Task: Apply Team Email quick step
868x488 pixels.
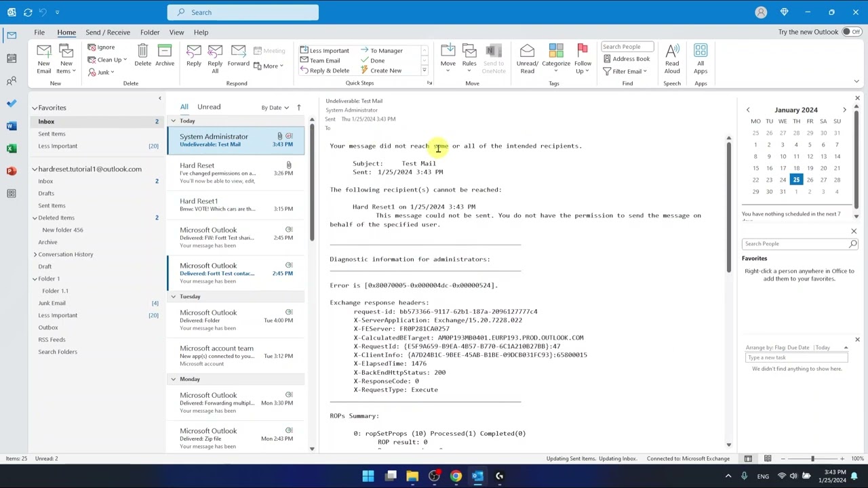Action: point(320,60)
